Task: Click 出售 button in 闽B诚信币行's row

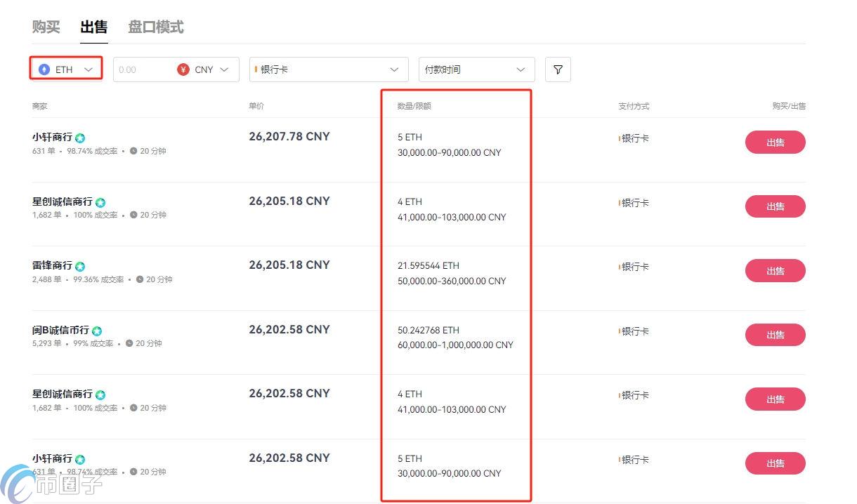Action: 775,335
